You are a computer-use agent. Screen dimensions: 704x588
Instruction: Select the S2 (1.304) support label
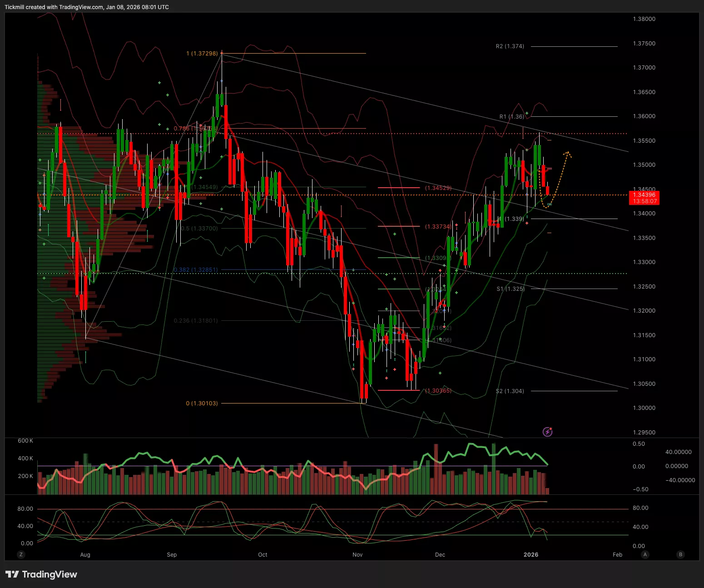click(510, 391)
